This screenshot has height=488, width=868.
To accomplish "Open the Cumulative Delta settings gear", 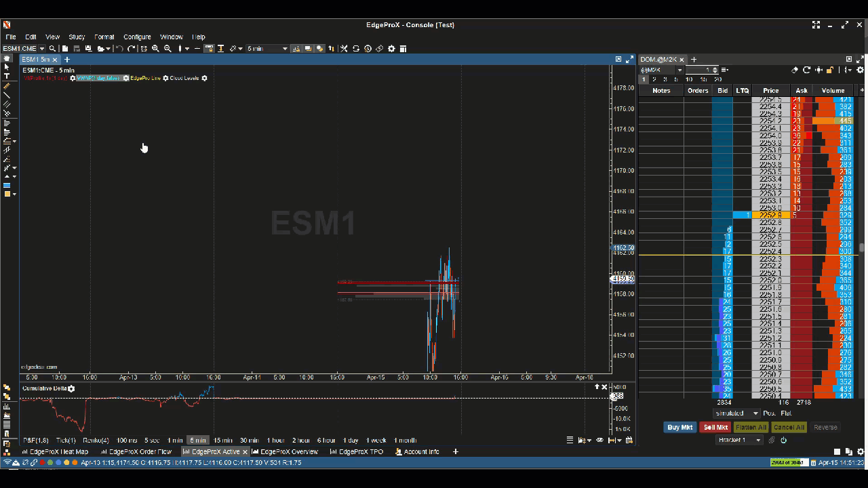I will [x=71, y=388].
